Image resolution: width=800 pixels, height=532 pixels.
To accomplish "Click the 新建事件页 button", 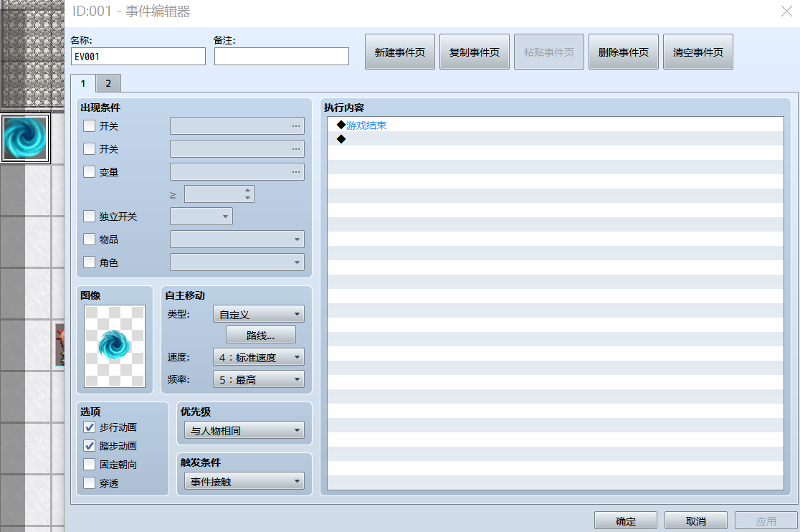I will pyautogui.click(x=400, y=52).
